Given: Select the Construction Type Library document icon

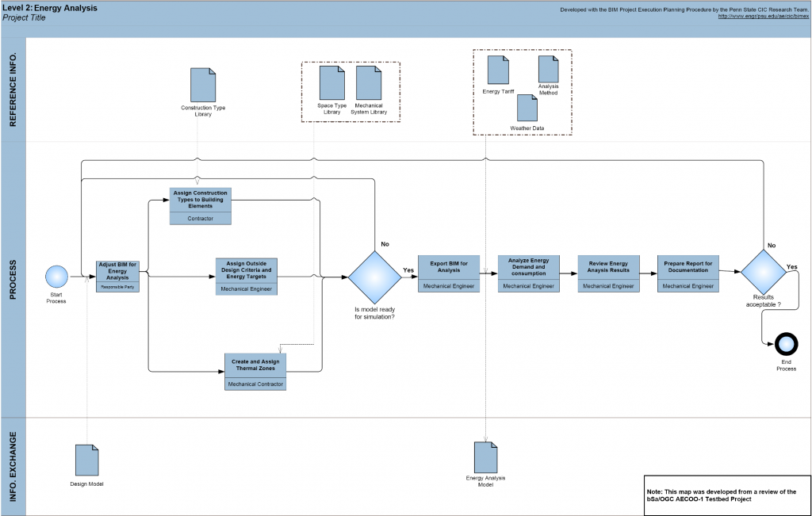Looking at the screenshot, I should 203,85.
